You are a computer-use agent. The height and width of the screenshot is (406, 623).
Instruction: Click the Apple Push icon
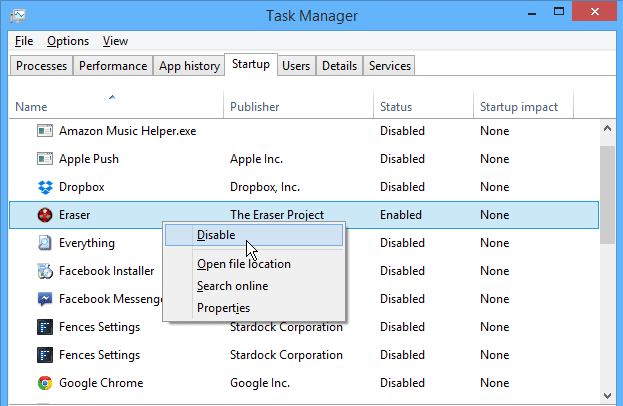45,159
